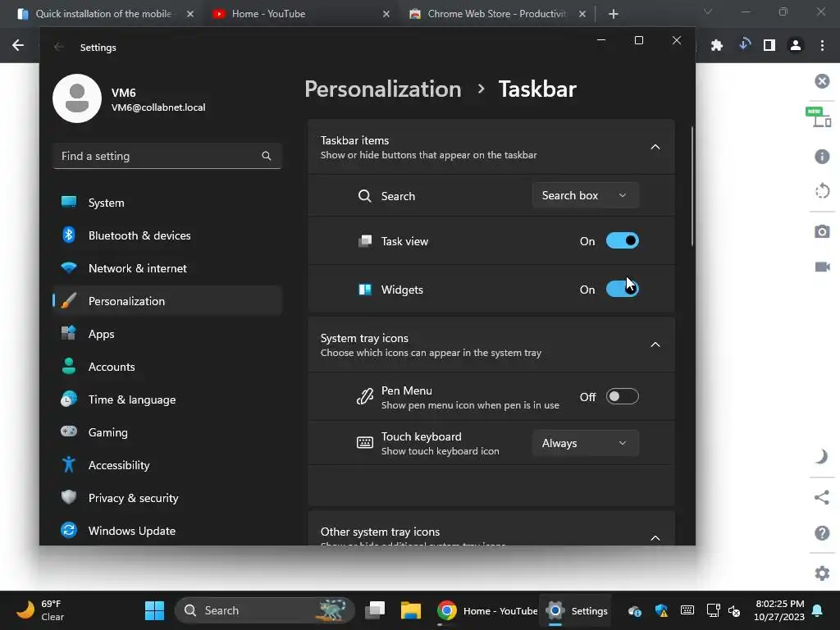Go to Windows Update settings

tap(167, 531)
